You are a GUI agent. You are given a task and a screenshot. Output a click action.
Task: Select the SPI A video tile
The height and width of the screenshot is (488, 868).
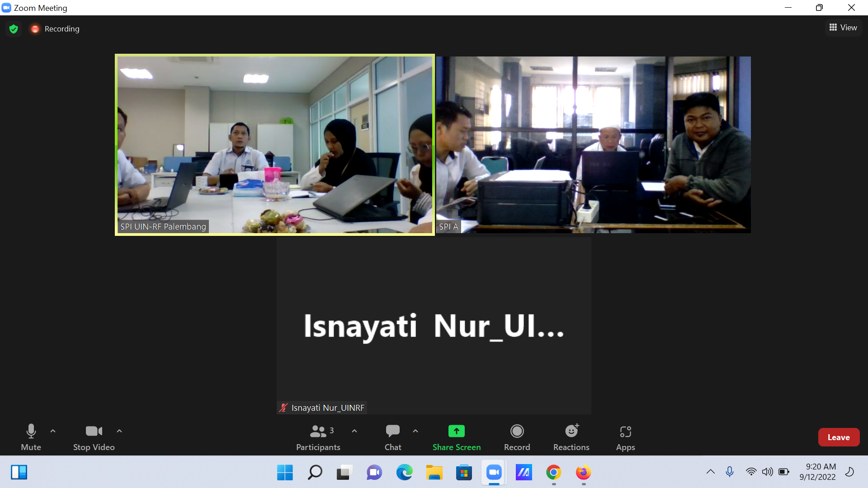pos(594,145)
